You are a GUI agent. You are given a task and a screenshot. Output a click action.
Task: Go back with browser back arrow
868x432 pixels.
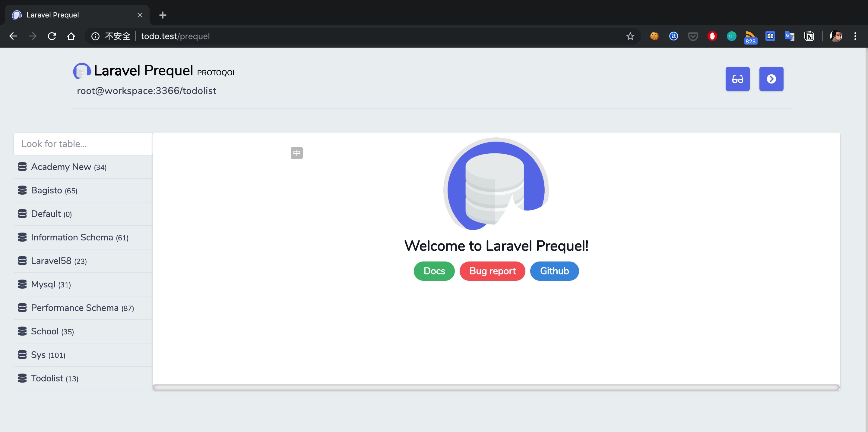(13, 36)
